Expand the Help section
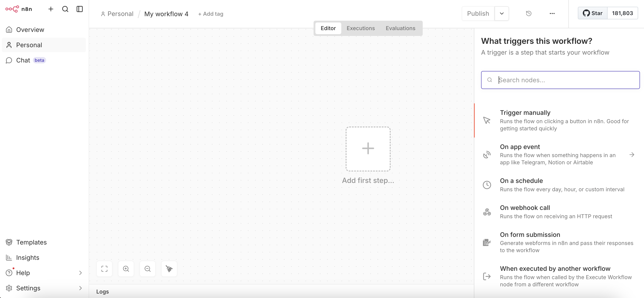Image resolution: width=644 pixels, height=298 pixels. 80,273
